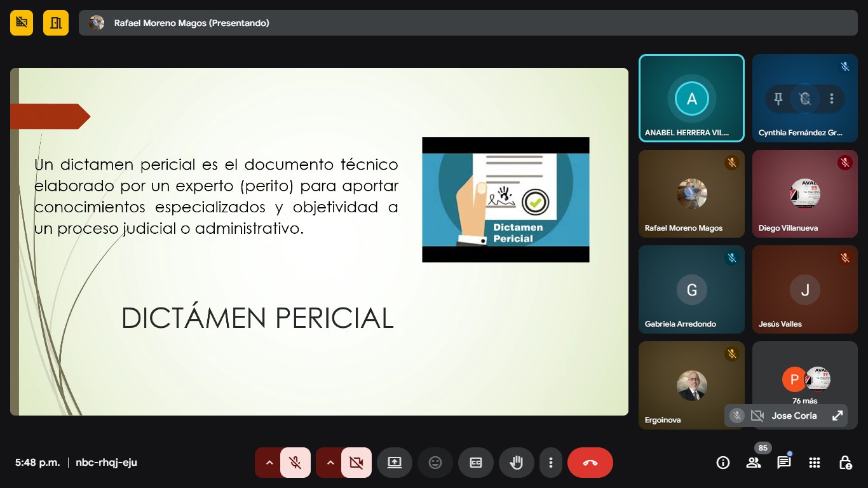Viewport: 868px width, 488px height.
Task: Expand video settings arrow beside camera
Action: (x=330, y=463)
